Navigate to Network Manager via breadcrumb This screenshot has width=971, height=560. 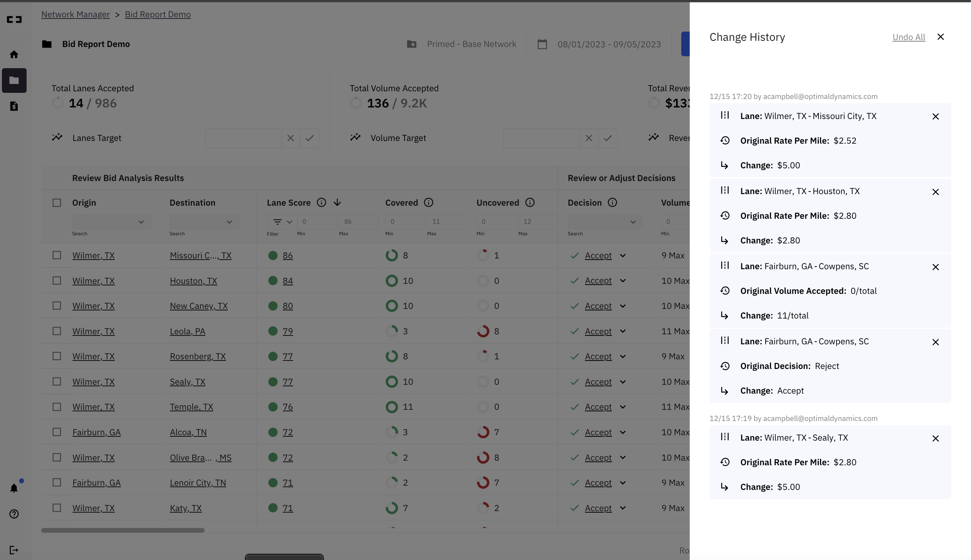pyautogui.click(x=76, y=14)
